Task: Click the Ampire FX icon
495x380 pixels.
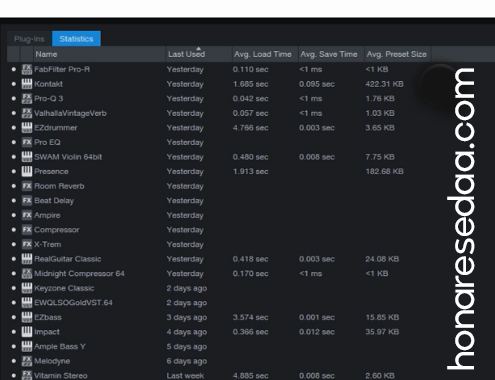Action: (27, 215)
